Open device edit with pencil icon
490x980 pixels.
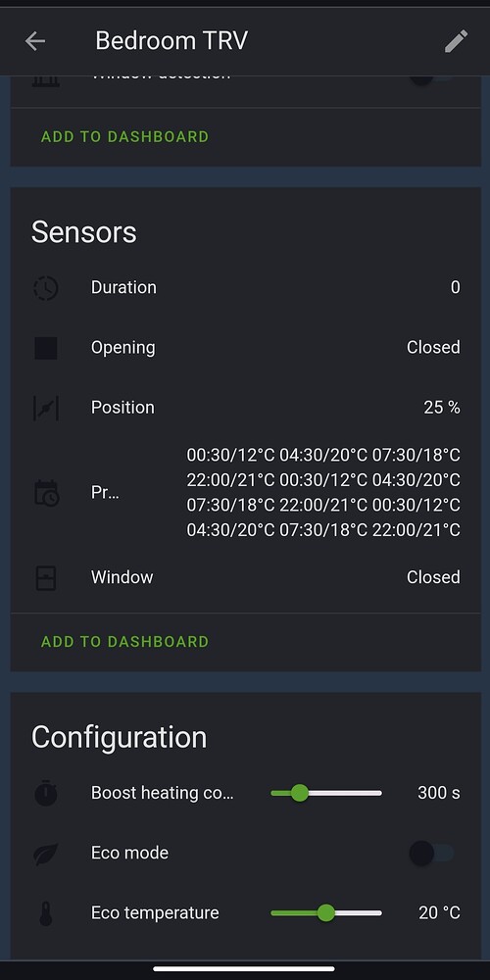456,41
